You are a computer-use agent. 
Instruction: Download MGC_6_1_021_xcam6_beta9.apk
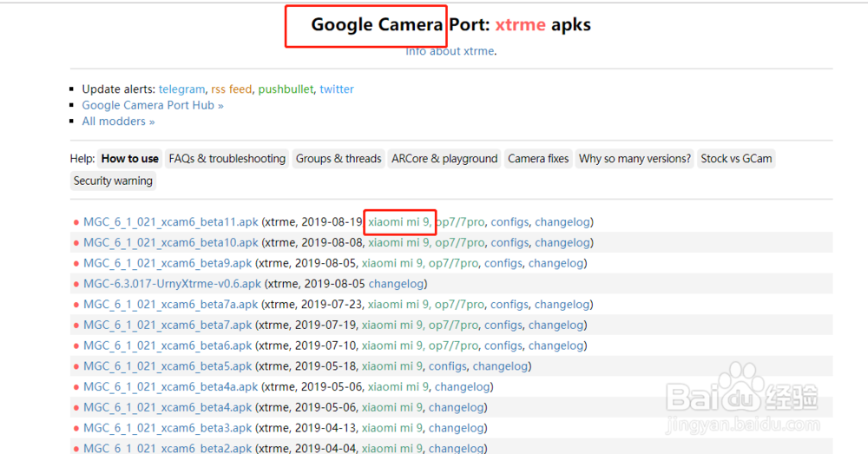pos(168,263)
